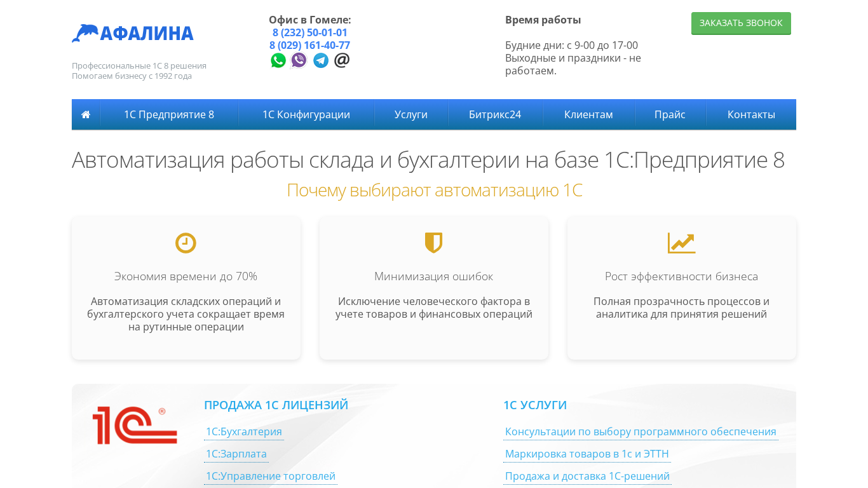Screen dimensions: 868x488
Task: Click the Выходные и праздники - не работаем text
Action: 573,64
